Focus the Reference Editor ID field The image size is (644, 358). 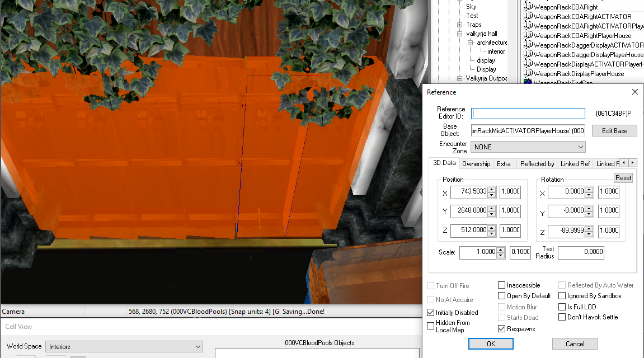[x=528, y=114]
